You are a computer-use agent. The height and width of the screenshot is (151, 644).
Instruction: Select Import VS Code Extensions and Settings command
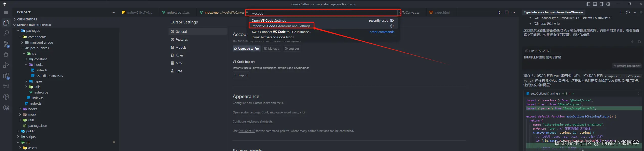tap(323, 26)
